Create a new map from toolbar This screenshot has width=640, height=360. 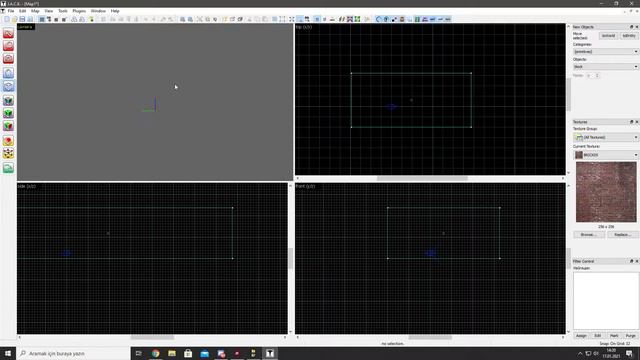(7, 19)
